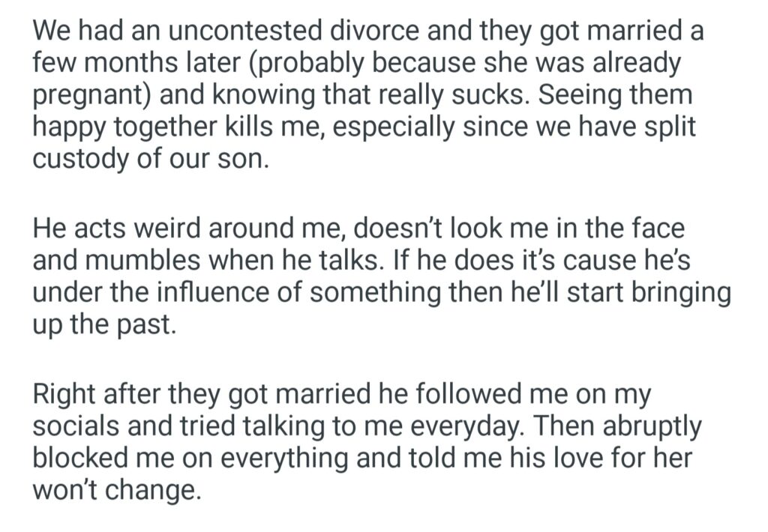
Task: Click the phrase "won't change" at the end
Action: pos(117,491)
